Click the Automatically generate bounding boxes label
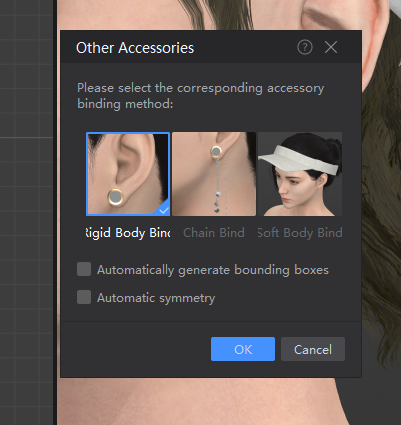 [213, 270]
